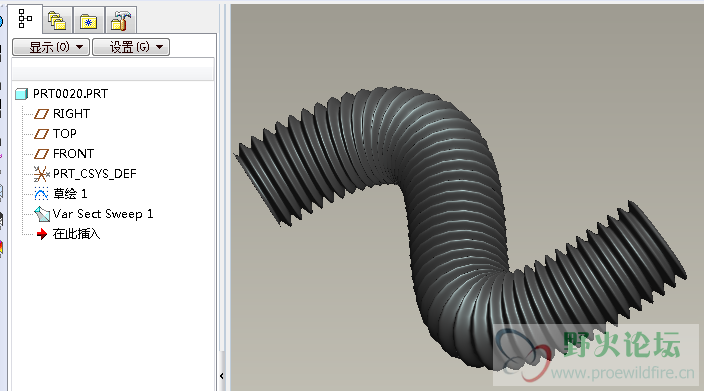Open the 设置 dropdown menu
Image resolution: width=704 pixels, height=391 pixels.
[x=131, y=47]
